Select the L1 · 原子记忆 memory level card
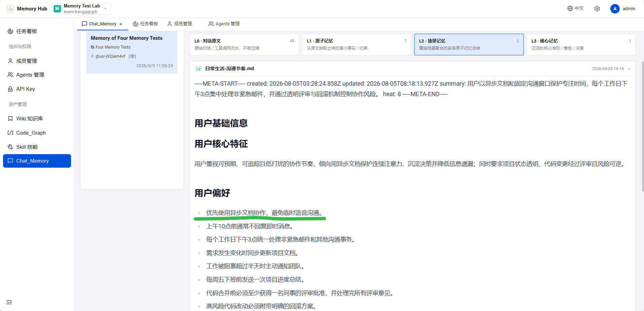 click(x=357, y=45)
